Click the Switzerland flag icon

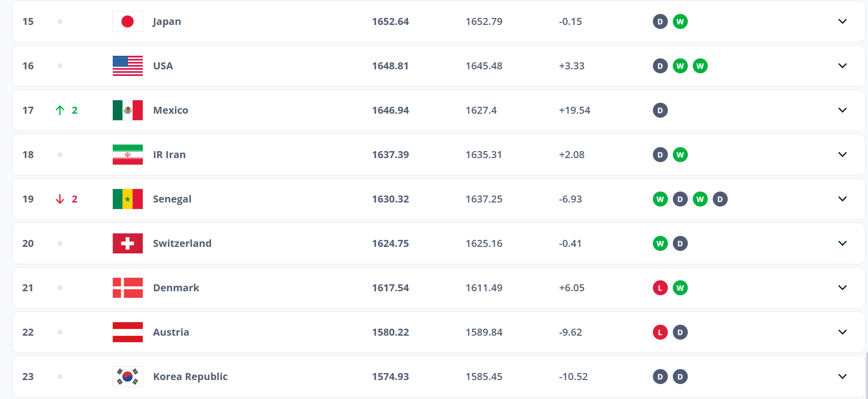[x=128, y=243]
